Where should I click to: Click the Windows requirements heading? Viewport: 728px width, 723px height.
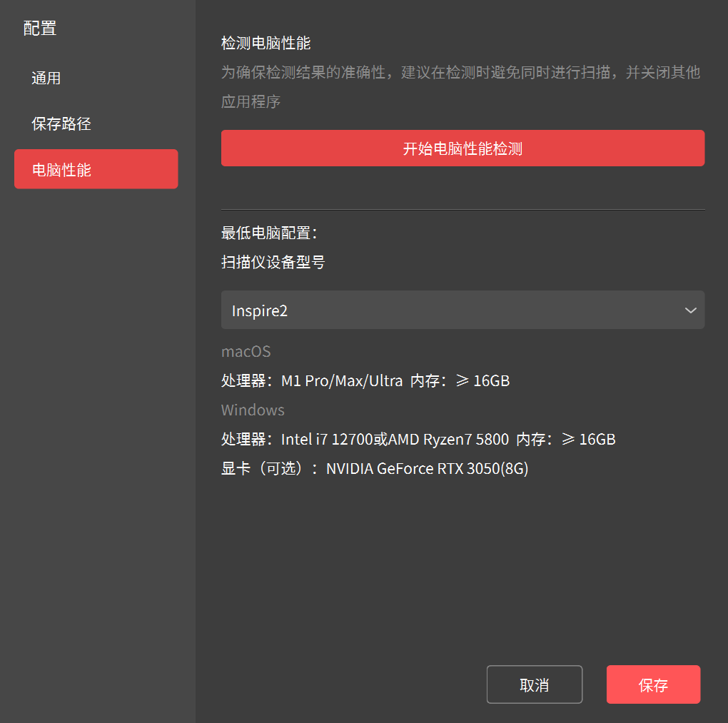(x=253, y=410)
